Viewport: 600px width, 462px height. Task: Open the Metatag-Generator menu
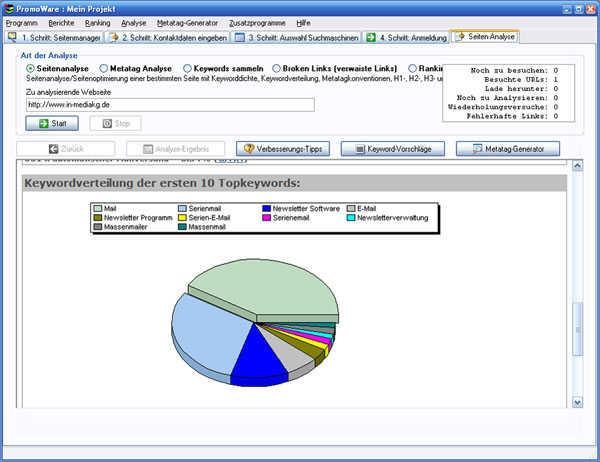pos(187,23)
